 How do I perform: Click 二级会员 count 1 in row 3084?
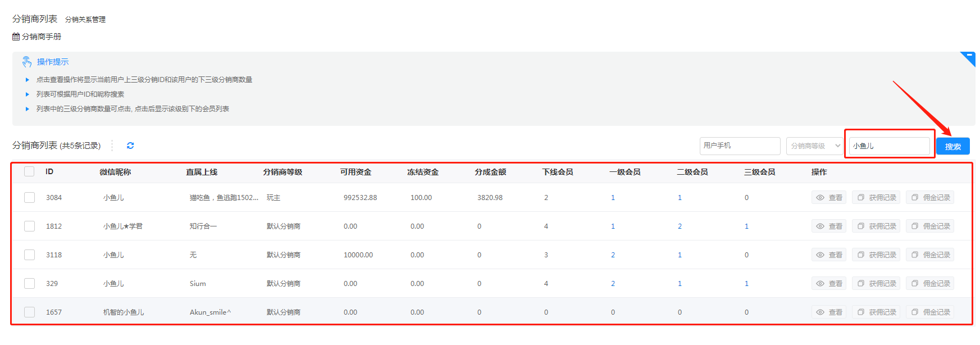[680, 198]
